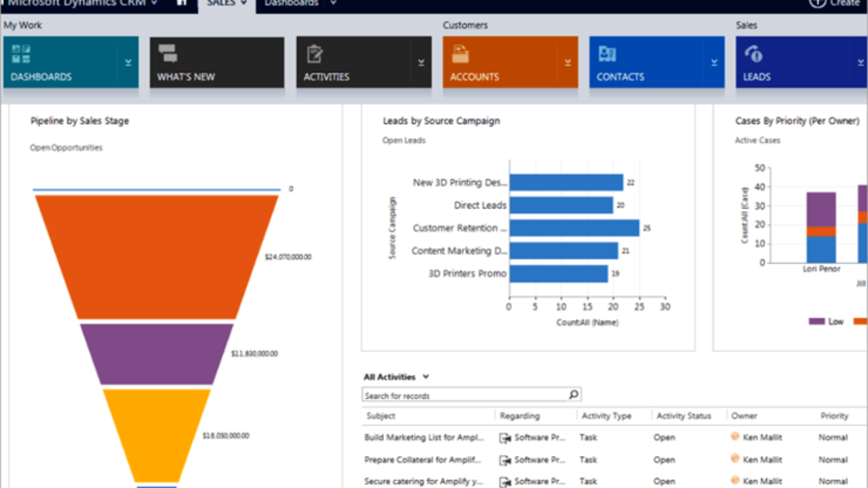The height and width of the screenshot is (488, 868).
Task: Open the Prepare Collateral for Amplif... activity
Action: click(423, 460)
